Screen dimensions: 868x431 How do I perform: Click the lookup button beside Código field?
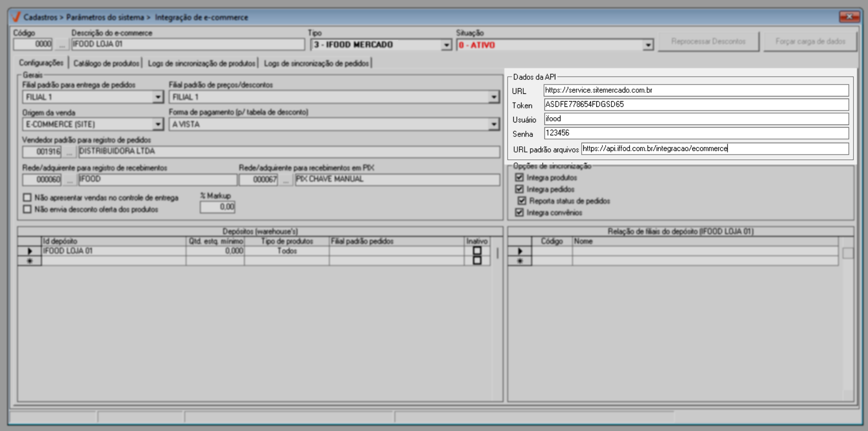(x=62, y=45)
